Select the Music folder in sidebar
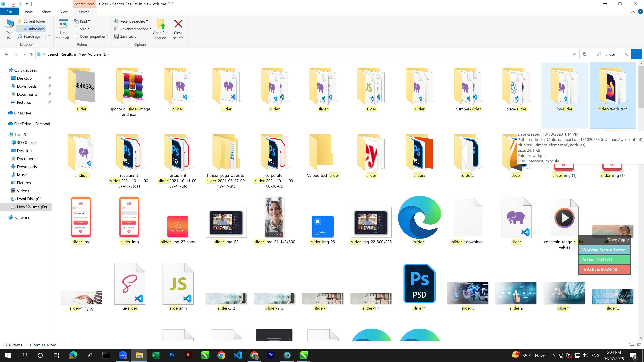Image resolution: width=644 pixels, height=362 pixels. (22, 175)
